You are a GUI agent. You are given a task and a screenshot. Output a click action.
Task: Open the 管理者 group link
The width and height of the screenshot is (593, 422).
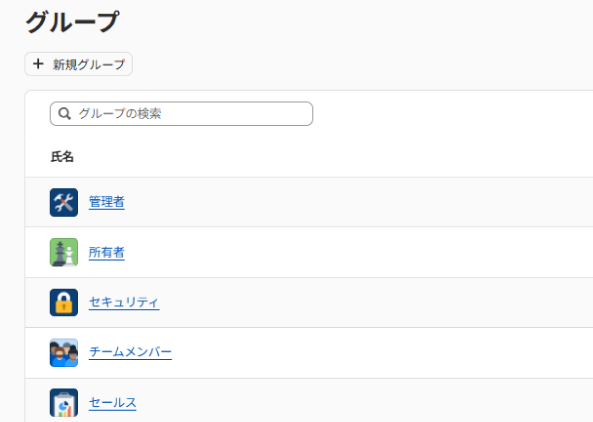[x=107, y=202]
